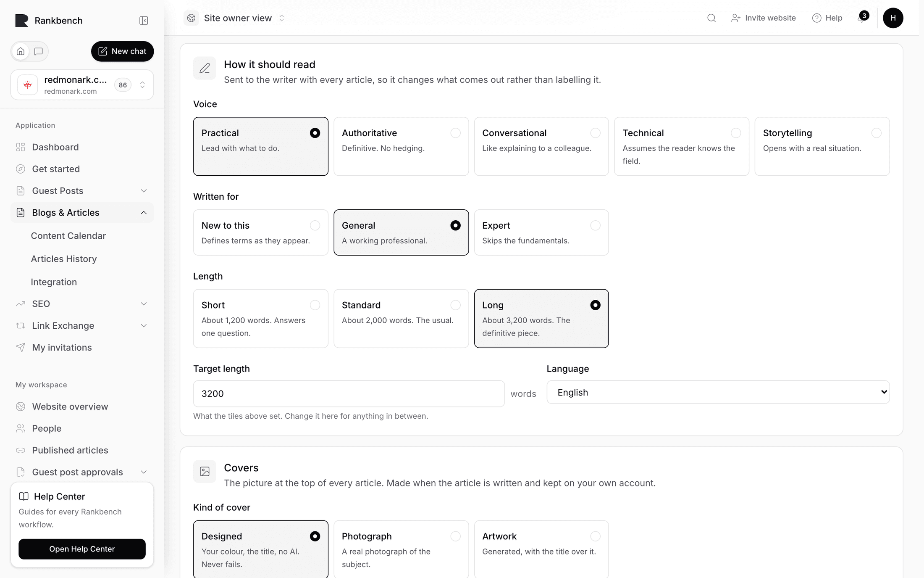Screen dimensions: 924x578
Task: Start a New chat
Action: pos(122,51)
